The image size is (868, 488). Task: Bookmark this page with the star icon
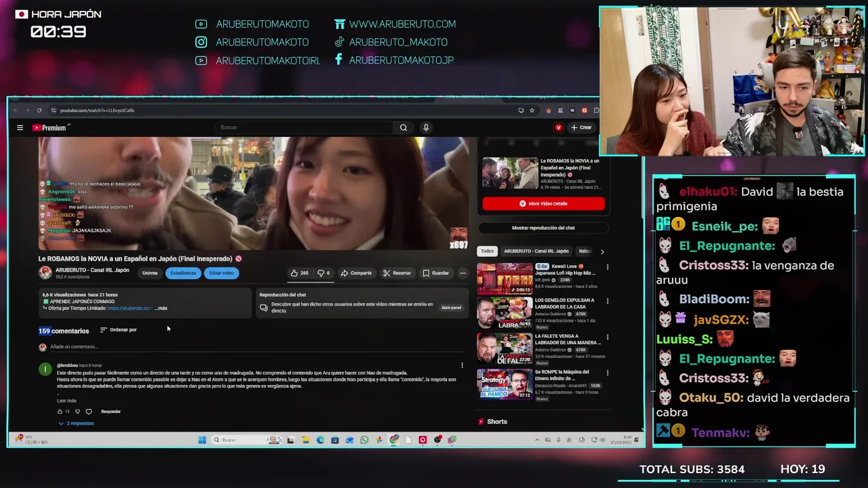coord(532,110)
